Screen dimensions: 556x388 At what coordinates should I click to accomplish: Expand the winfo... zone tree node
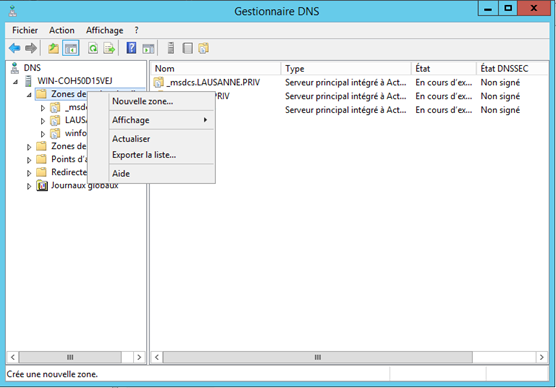43,134
